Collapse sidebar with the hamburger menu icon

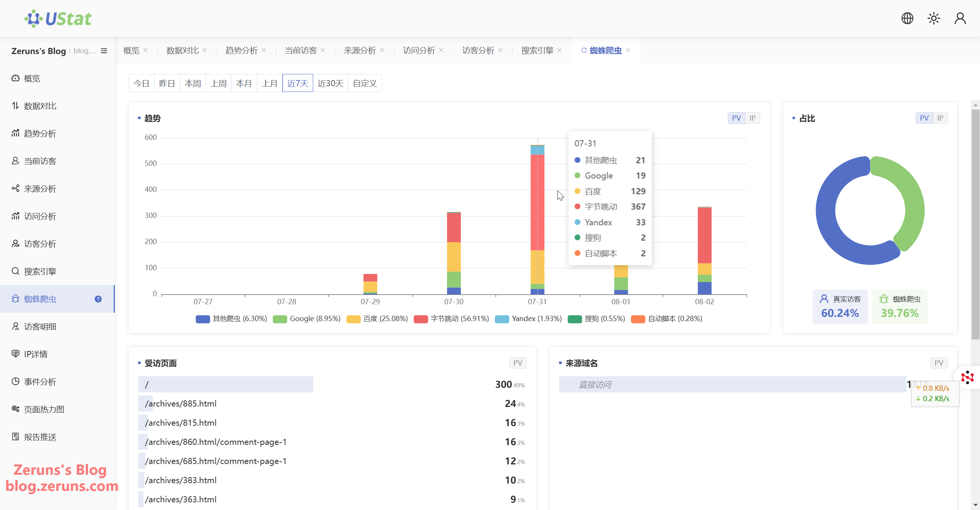click(x=104, y=51)
